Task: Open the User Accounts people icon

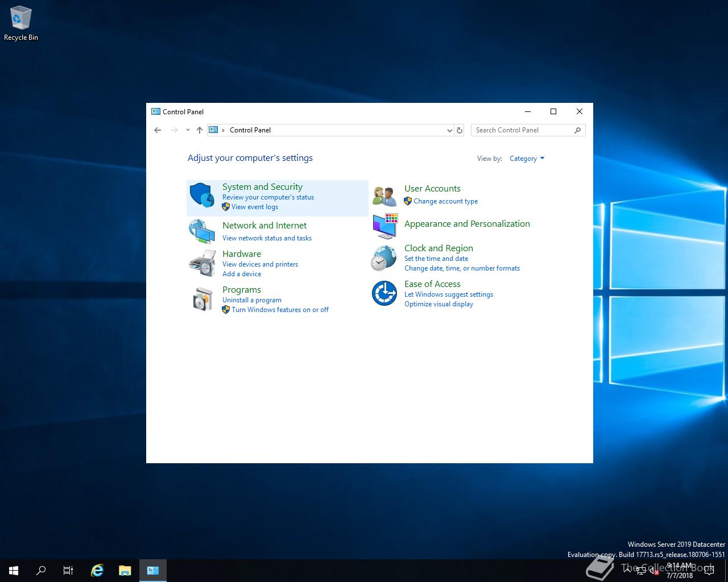Action: [384, 196]
